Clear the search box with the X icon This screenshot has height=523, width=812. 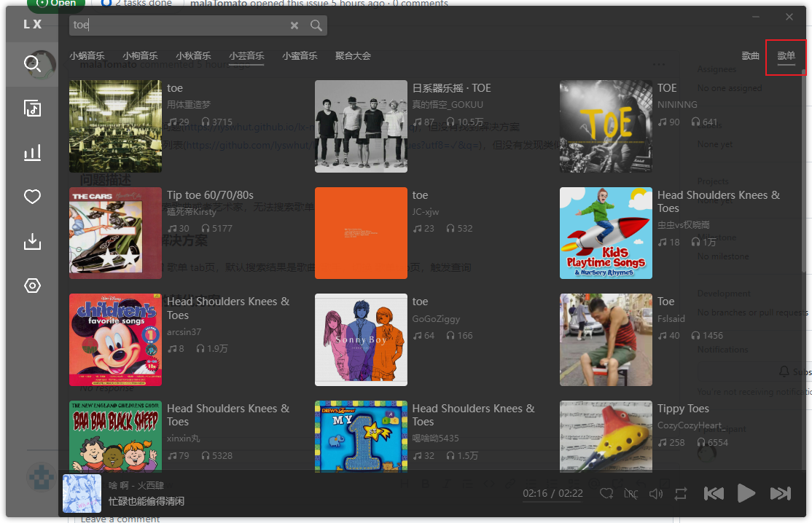294,25
